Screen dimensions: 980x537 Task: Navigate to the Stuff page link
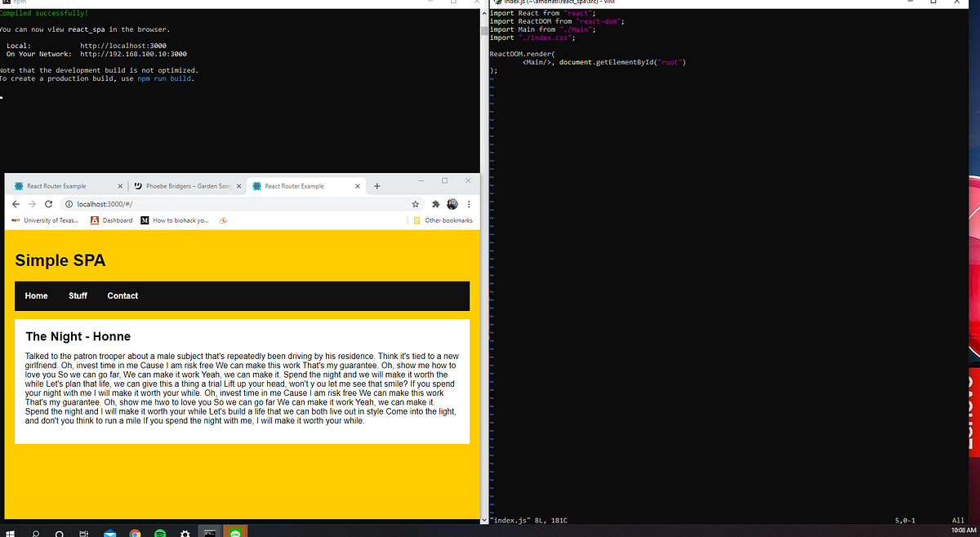pyautogui.click(x=77, y=295)
